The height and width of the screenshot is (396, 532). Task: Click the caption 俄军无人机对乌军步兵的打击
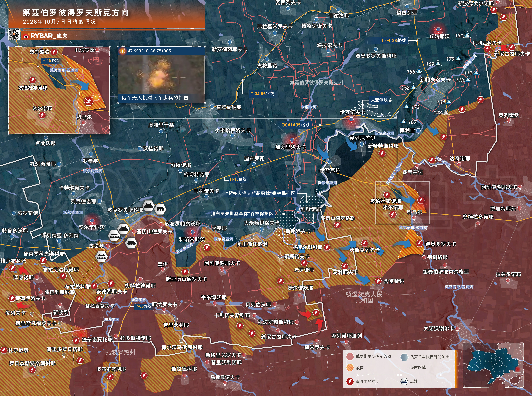click(x=155, y=98)
